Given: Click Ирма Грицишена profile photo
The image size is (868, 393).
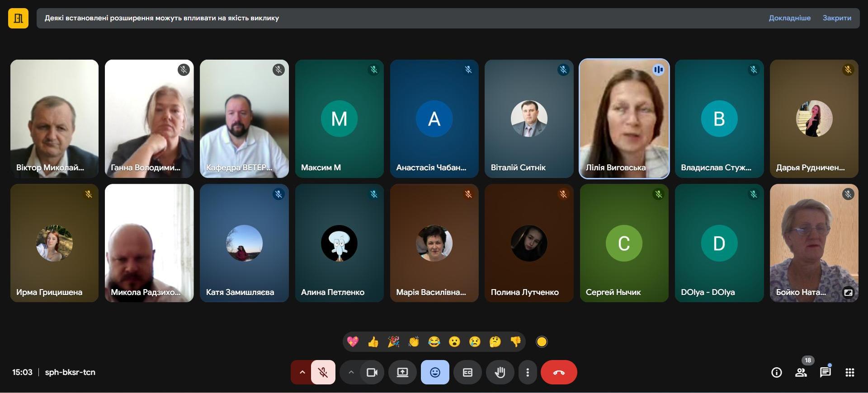Looking at the screenshot, I should 54,243.
